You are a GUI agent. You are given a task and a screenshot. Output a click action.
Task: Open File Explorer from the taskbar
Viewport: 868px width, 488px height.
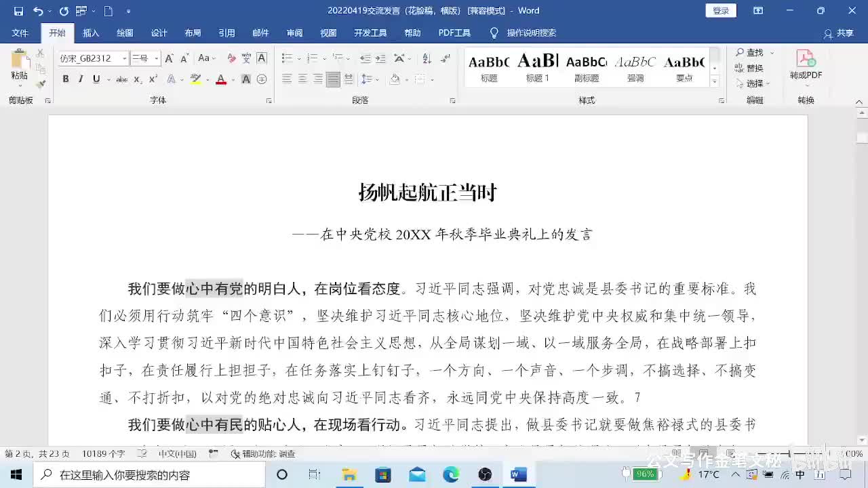point(349,474)
